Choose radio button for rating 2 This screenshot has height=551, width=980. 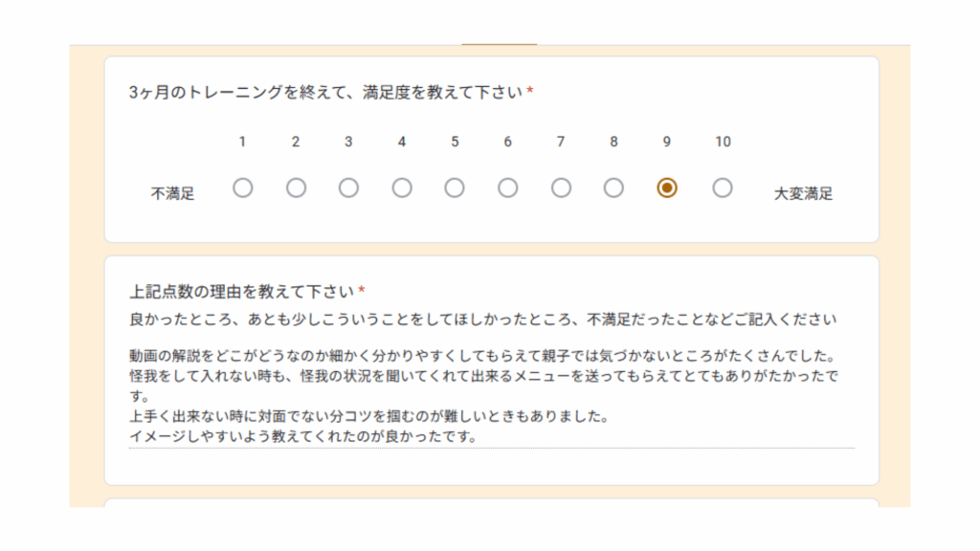pyautogui.click(x=296, y=188)
